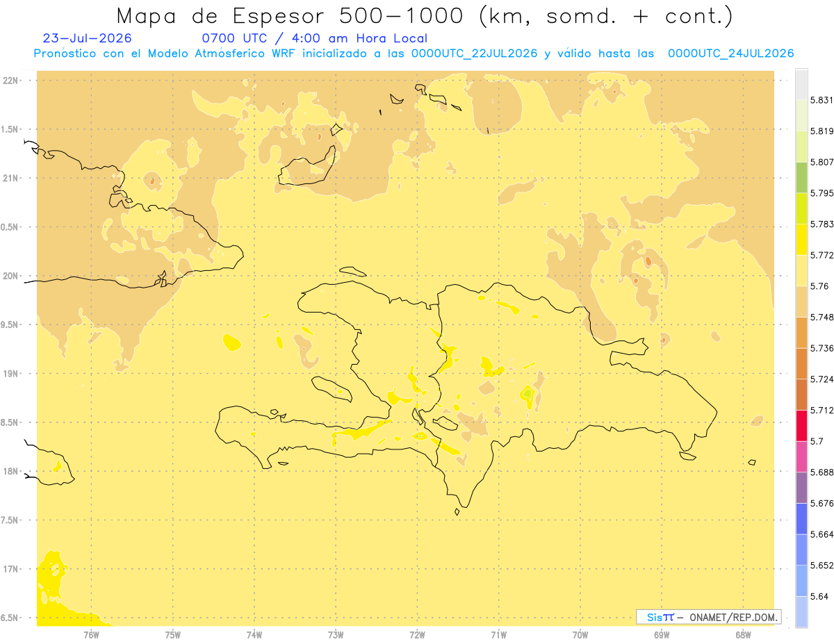Click legend value '5.7'
Viewport: 834px width, 644px height.
[x=817, y=442]
